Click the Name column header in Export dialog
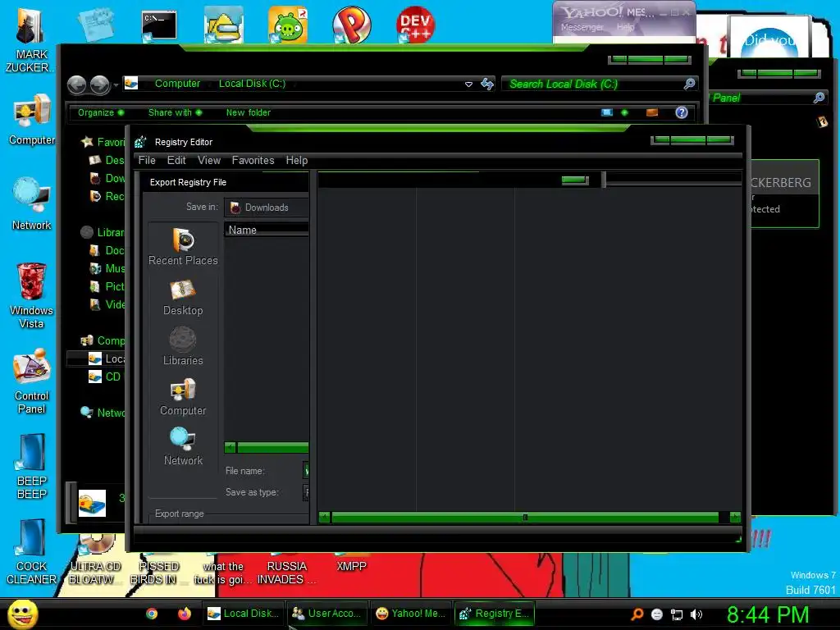This screenshot has height=630, width=840. [x=267, y=230]
